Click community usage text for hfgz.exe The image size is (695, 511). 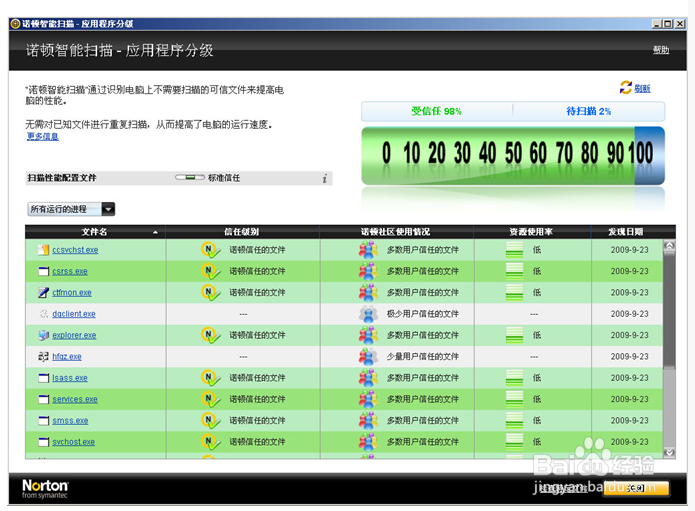[423, 356]
